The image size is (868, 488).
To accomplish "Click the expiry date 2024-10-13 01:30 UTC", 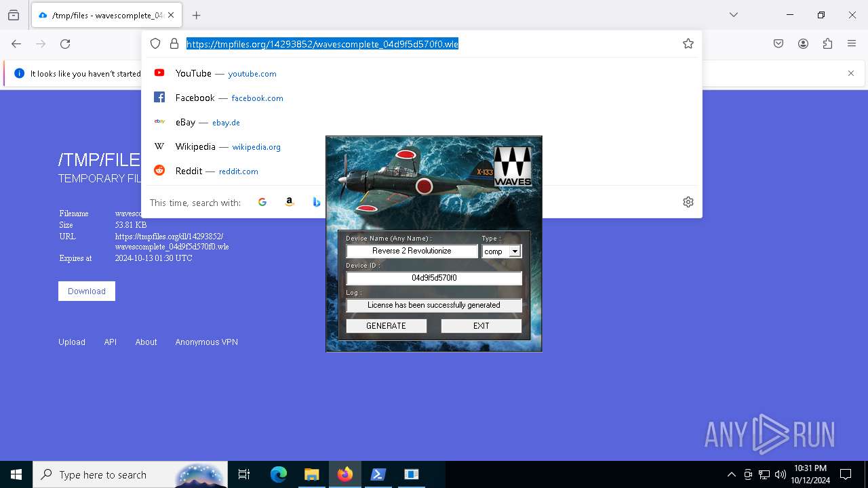I will click(x=153, y=258).
